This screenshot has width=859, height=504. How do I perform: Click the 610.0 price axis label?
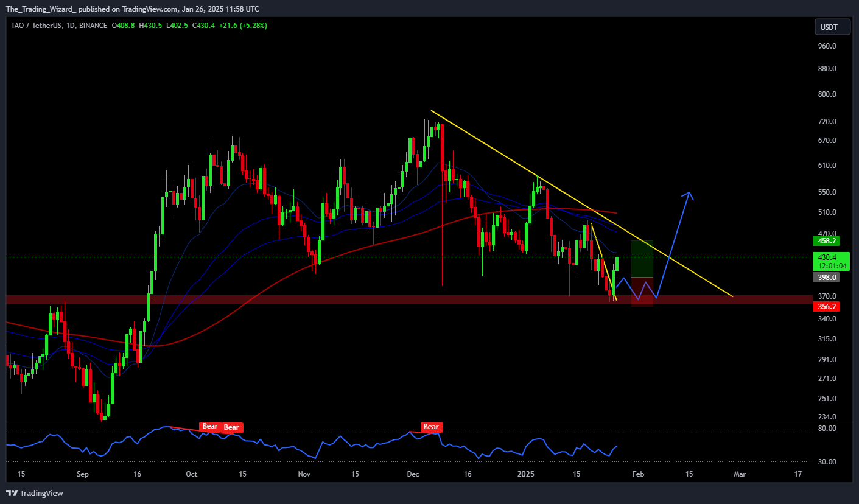tap(827, 166)
